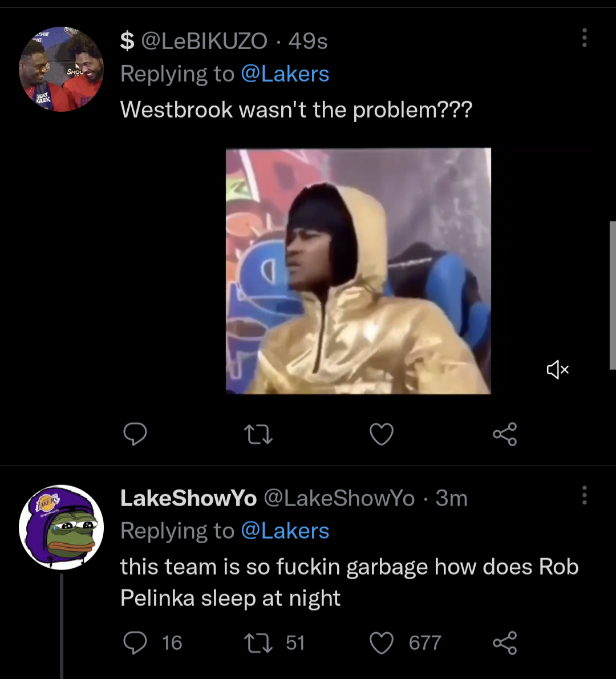Share LakeShowYo's tweet
Screen dimensions: 616x679
click(505, 642)
